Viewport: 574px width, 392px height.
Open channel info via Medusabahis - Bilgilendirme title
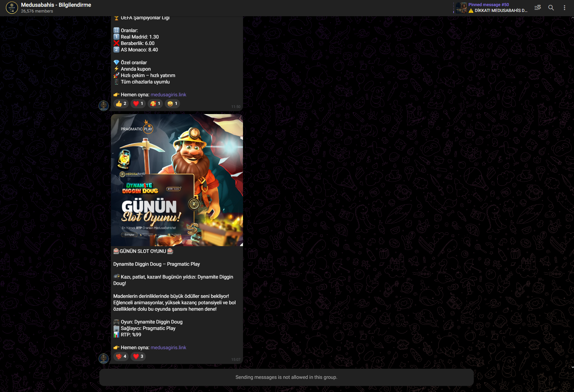56,5
